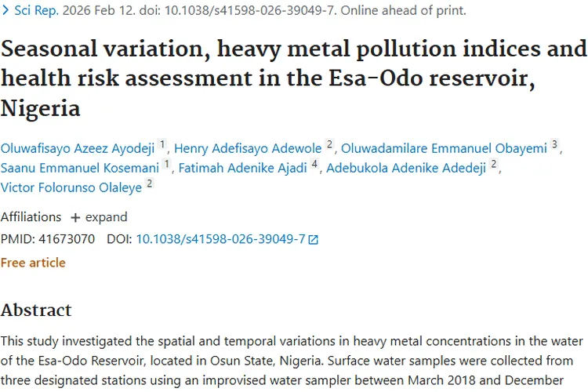Click the Free article label

[x=33, y=263]
